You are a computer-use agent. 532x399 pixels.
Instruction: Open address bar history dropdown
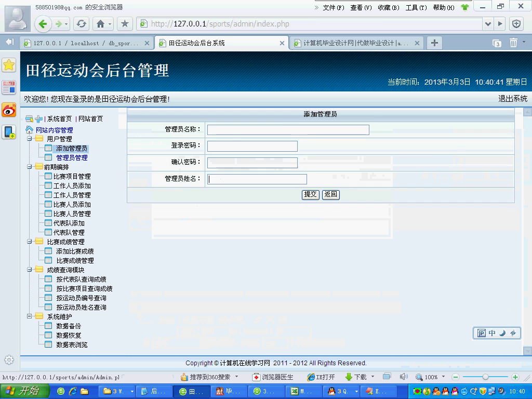pyautogui.click(x=488, y=24)
